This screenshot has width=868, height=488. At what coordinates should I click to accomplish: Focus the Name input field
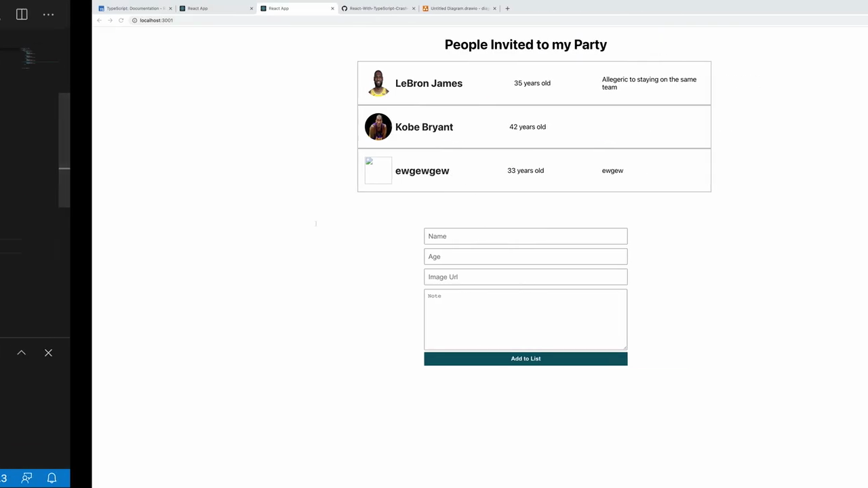(x=526, y=236)
